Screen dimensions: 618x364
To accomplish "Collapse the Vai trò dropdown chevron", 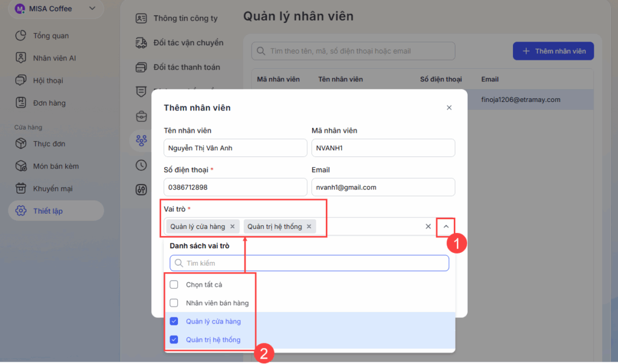I will click(446, 226).
